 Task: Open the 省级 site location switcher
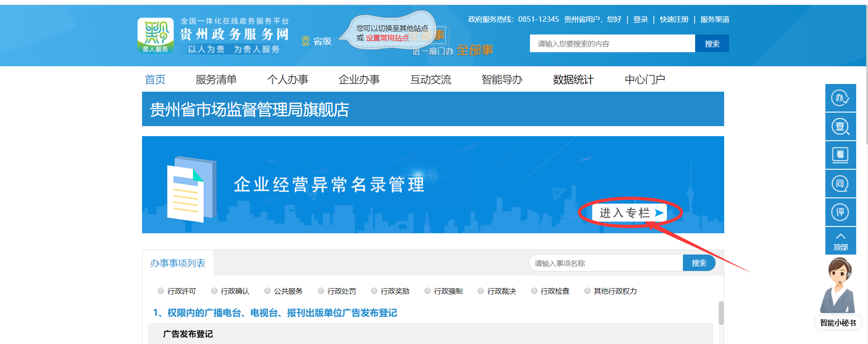[x=317, y=41]
